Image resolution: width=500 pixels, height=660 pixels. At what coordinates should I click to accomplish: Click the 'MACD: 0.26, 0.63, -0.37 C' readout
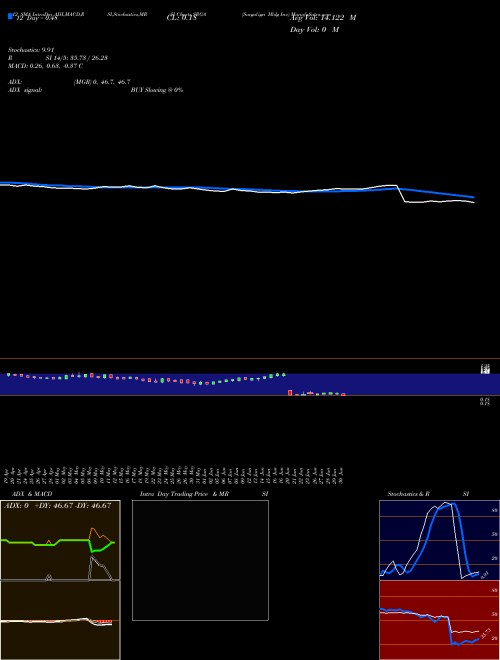45,66
